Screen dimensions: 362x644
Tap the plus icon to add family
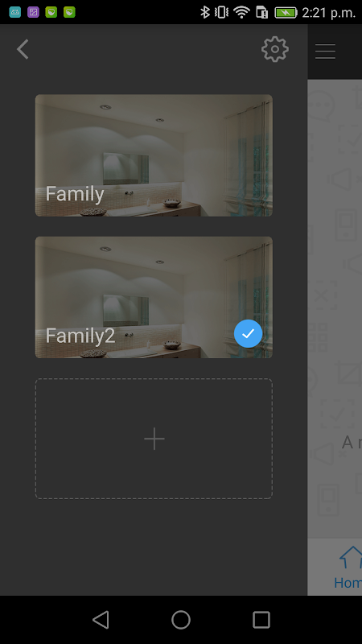pyautogui.click(x=154, y=439)
